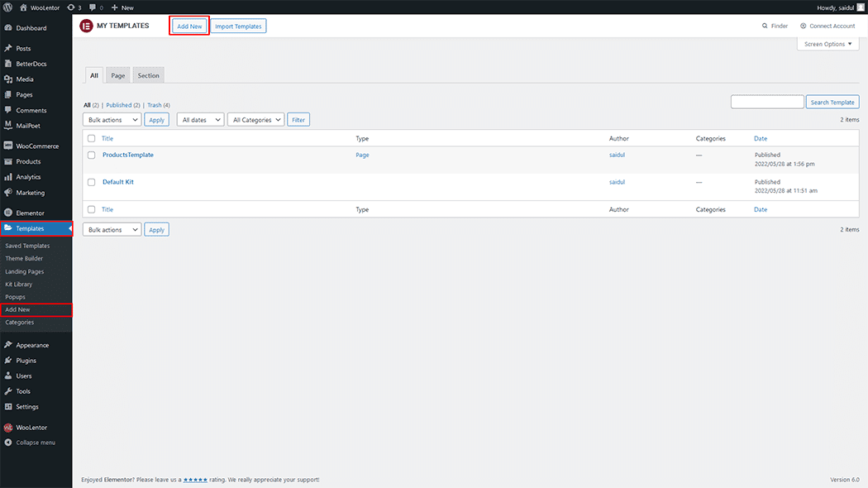Click the top Apply button
This screenshot has width=868, height=488.
point(157,120)
